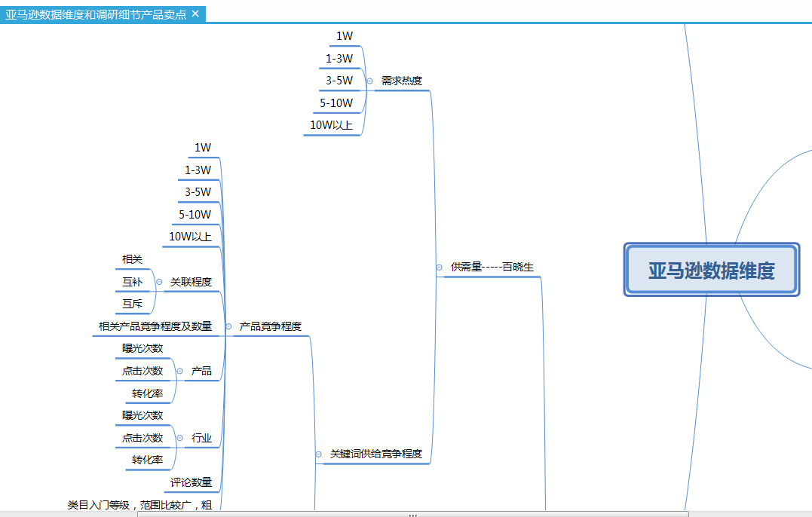Select the 3-5W node under 产品竞争程度
This screenshot has height=517, width=812.
(198, 192)
